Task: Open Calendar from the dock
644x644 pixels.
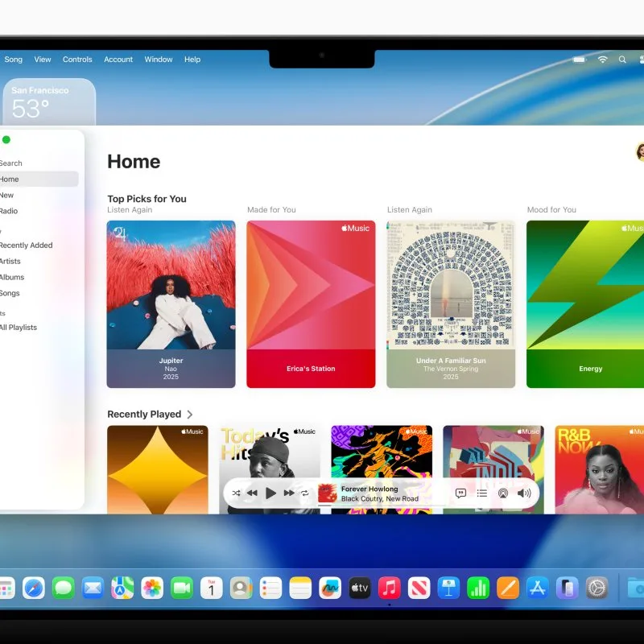Action: coord(212,588)
